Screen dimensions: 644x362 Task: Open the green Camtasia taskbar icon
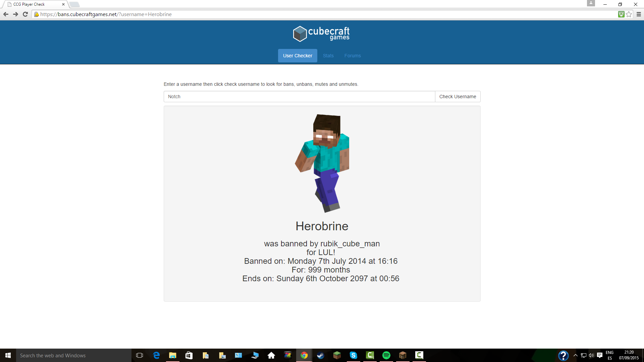[370, 355]
